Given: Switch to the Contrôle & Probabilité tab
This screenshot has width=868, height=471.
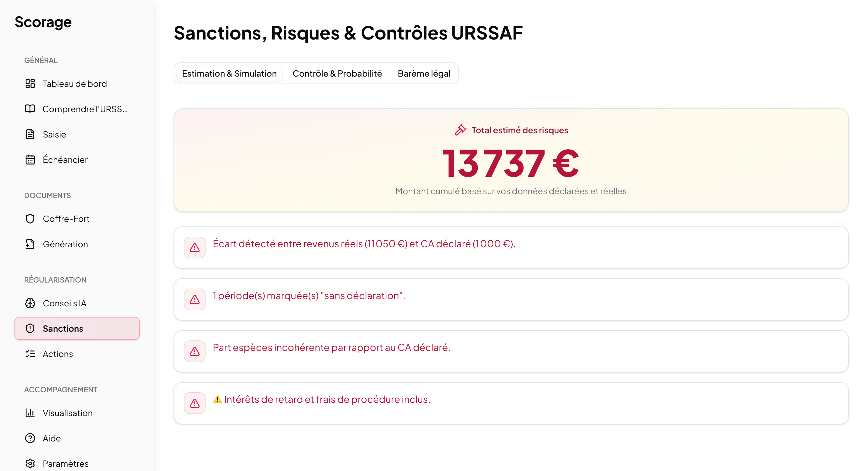Looking at the screenshot, I should coord(337,73).
